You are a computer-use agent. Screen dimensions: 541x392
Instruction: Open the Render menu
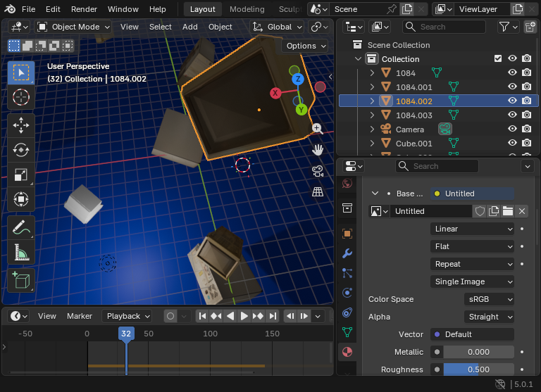tap(84, 9)
